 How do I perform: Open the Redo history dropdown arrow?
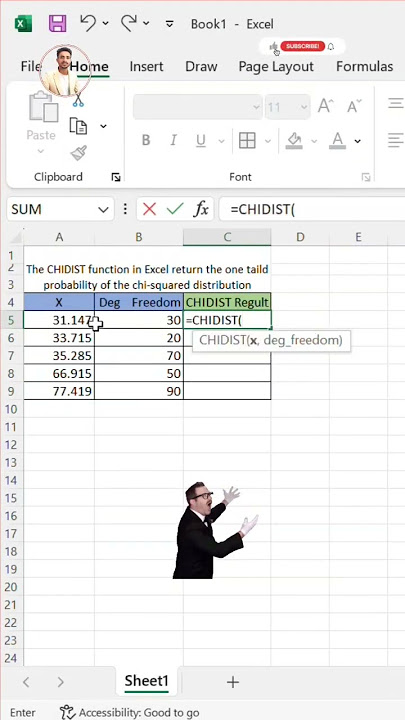146,23
